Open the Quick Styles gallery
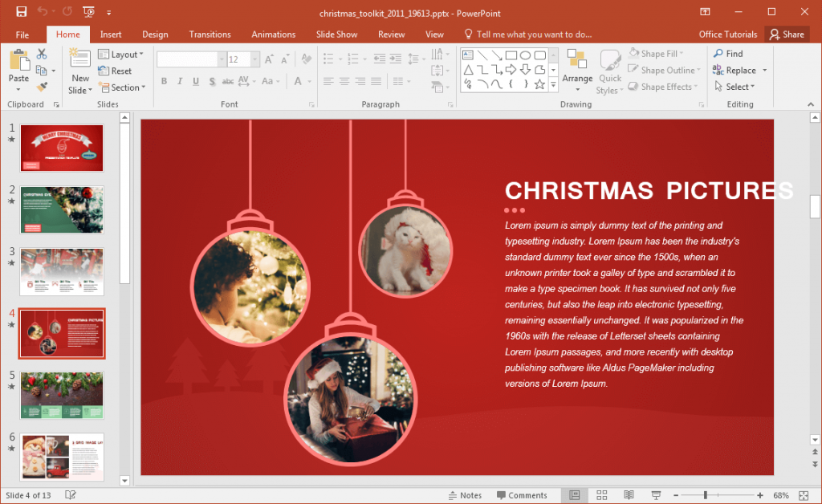 coord(610,71)
